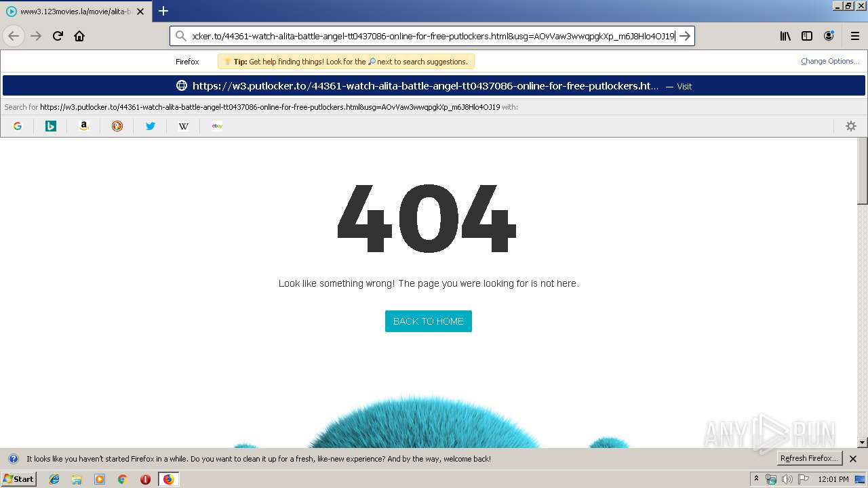Open the Firefox account icon
This screenshot has width=868, height=488.
(829, 36)
